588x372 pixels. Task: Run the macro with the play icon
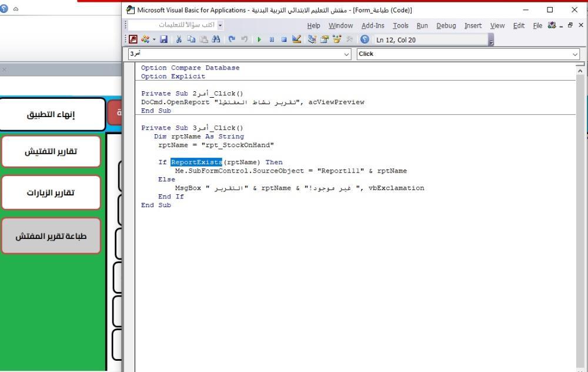pos(260,40)
